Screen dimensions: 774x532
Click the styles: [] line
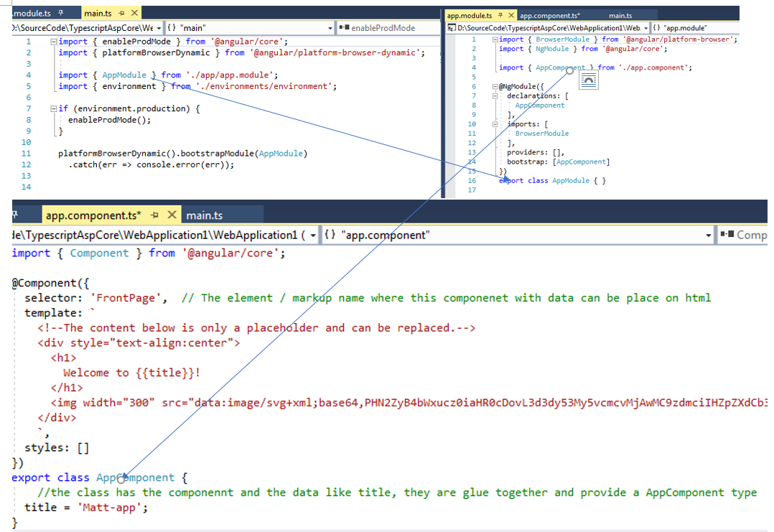point(57,447)
